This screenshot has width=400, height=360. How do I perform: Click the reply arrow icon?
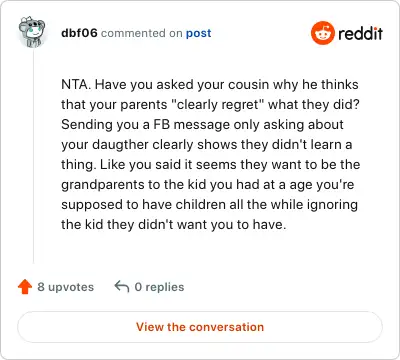click(122, 286)
